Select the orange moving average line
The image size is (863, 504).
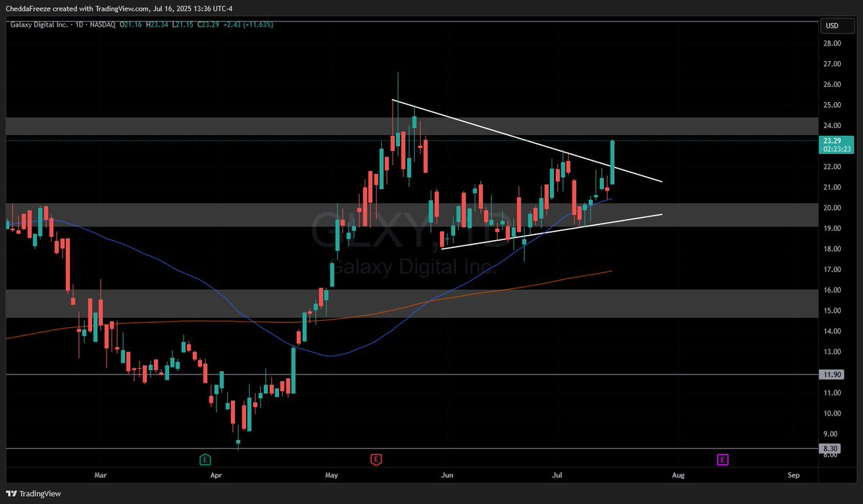pyautogui.click(x=309, y=321)
